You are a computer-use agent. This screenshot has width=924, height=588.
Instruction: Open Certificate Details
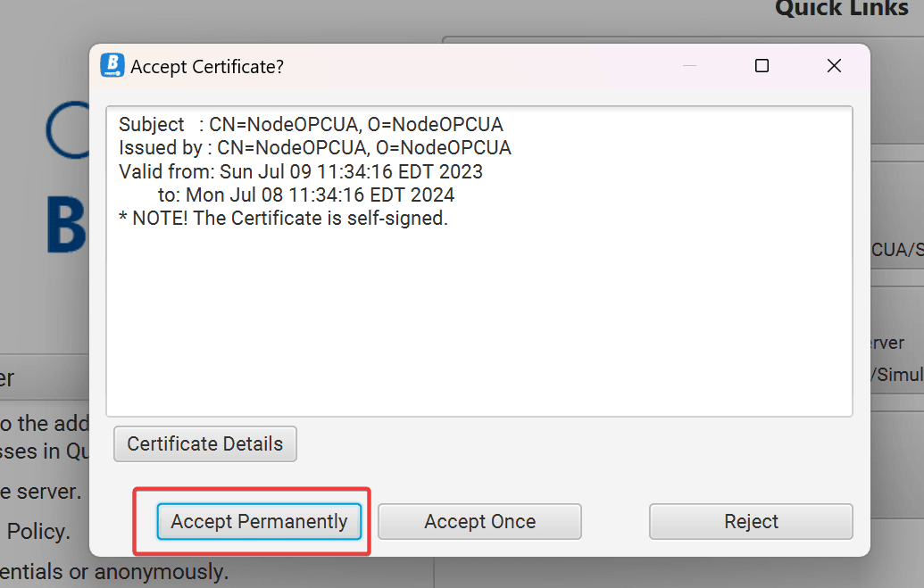coord(204,443)
